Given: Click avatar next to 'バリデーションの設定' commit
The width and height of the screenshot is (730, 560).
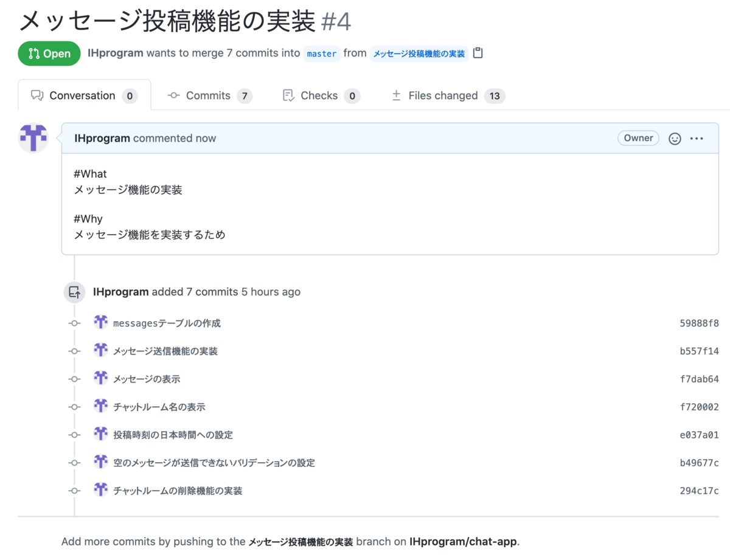Looking at the screenshot, I should 101,462.
